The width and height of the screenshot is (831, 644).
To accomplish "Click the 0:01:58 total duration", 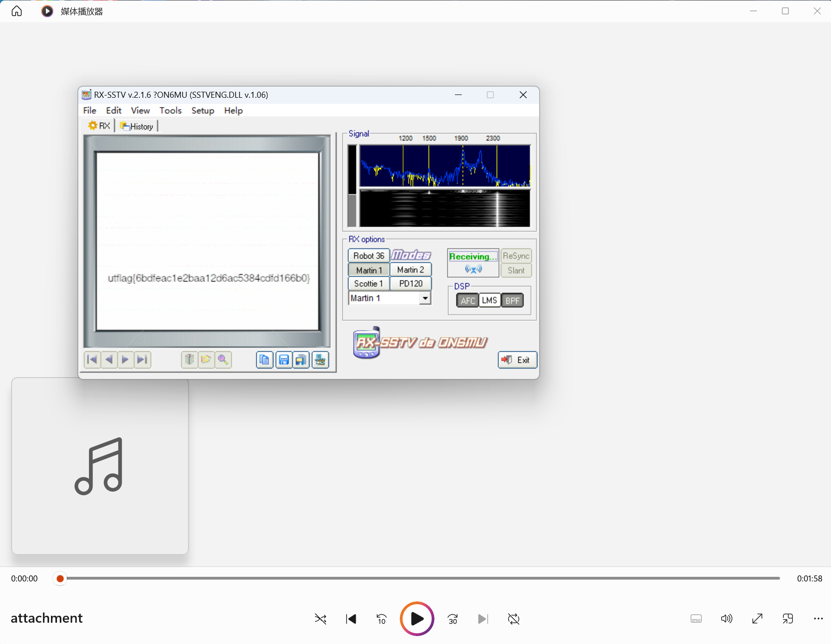I will [x=809, y=578].
